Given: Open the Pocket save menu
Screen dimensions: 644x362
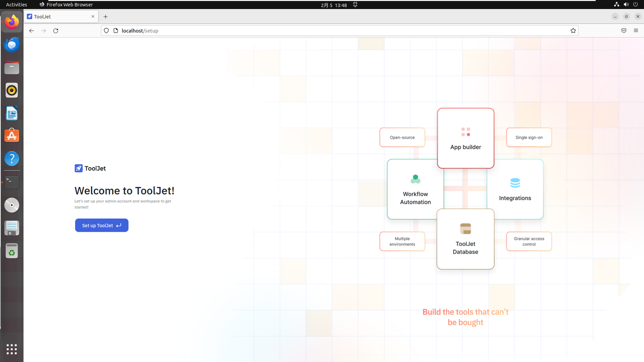Looking at the screenshot, I should 623,30.
